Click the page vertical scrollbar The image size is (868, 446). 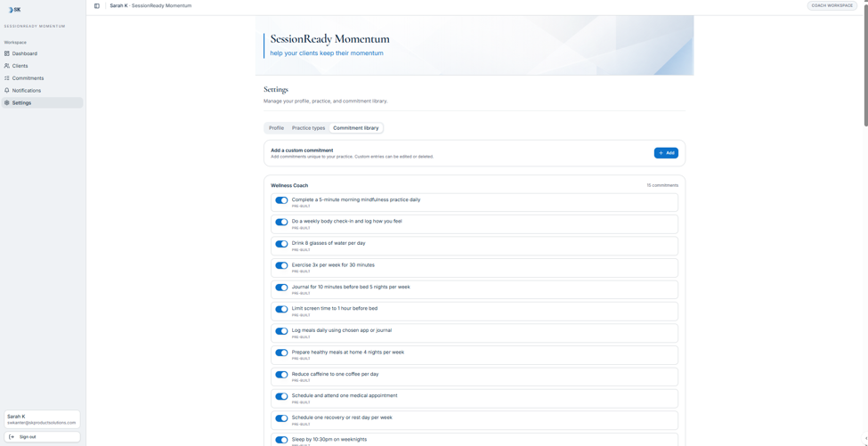click(x=865, y=67)
